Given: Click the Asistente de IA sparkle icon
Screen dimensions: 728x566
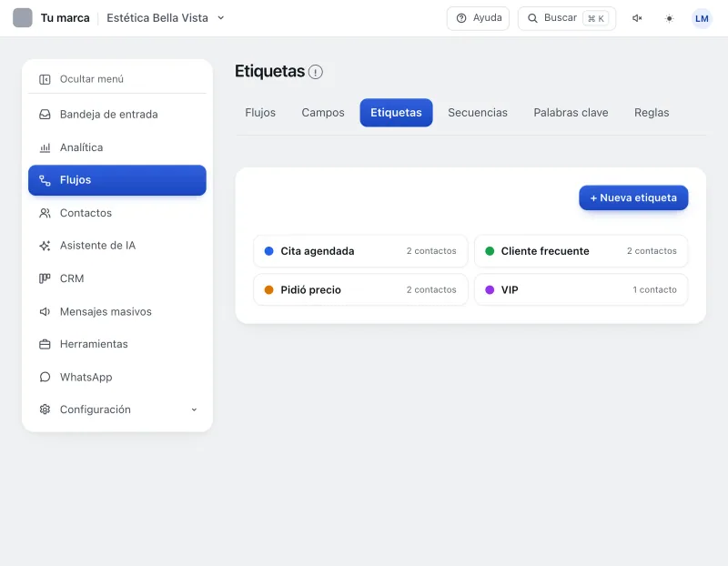Looking at the screenshot, I should click(x=45, y=246).
